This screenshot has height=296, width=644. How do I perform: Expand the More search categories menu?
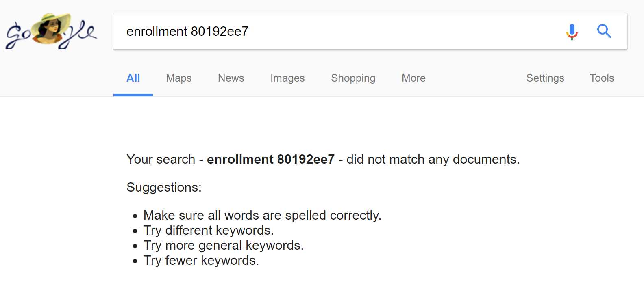click(413, 78)
